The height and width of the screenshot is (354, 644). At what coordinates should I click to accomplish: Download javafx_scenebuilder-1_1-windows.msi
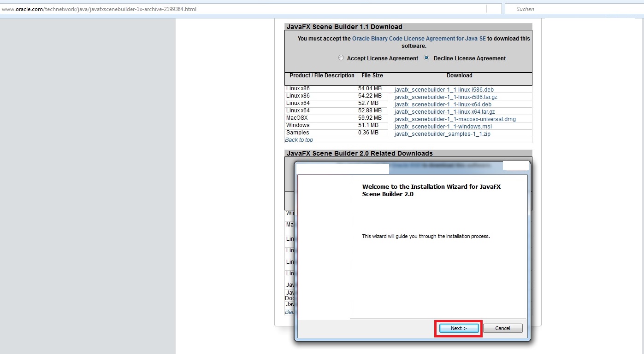[x=443, y=127]
